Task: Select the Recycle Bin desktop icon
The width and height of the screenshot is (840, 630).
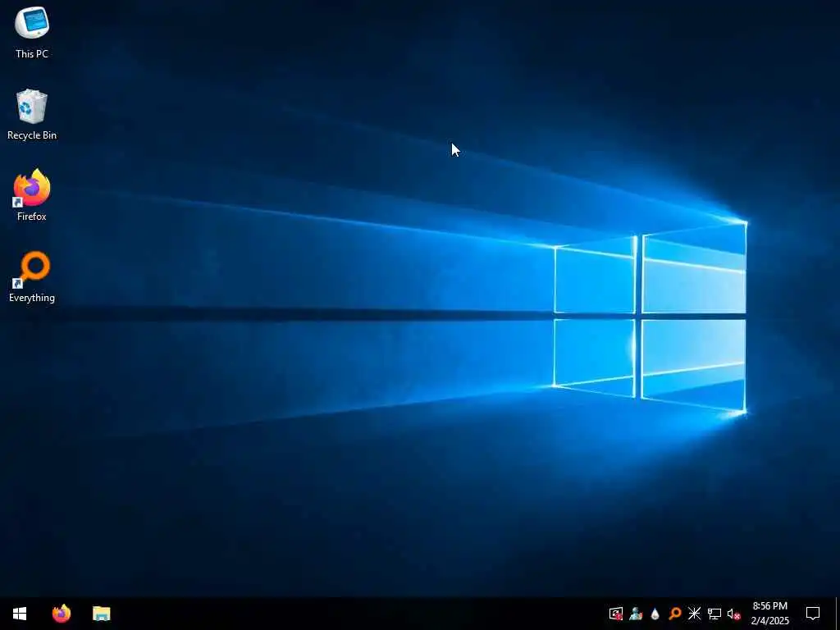Action: (x=32, y=115)
